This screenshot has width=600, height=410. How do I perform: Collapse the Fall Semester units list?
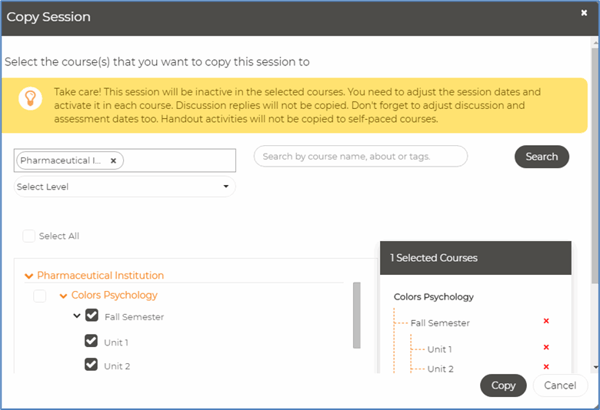[x=77, y=316]
